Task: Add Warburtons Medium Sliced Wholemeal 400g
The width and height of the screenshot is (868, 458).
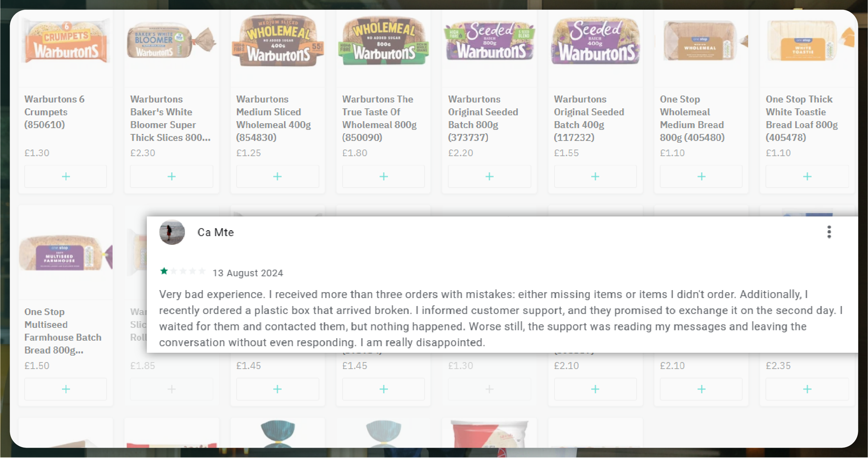Action: click(x=277, y=177)
